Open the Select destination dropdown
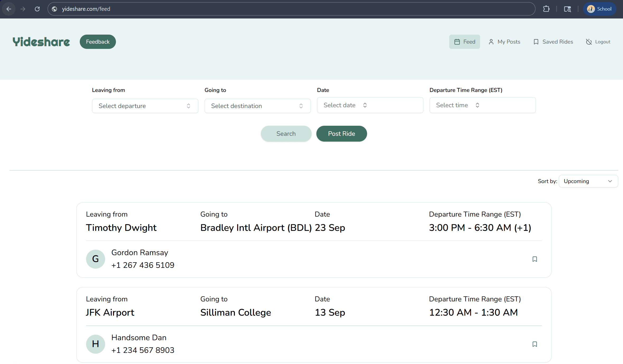 pos(257,106)
